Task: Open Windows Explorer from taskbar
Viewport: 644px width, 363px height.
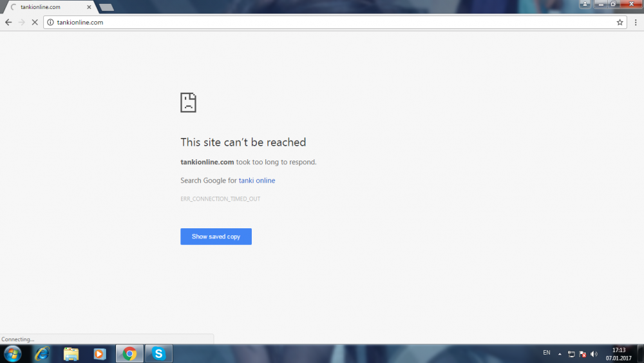Action: pyautogui.click(x=71, y=353)
